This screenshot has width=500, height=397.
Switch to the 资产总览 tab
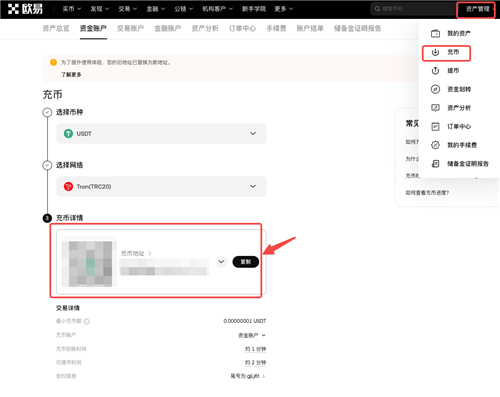(56, 28)
